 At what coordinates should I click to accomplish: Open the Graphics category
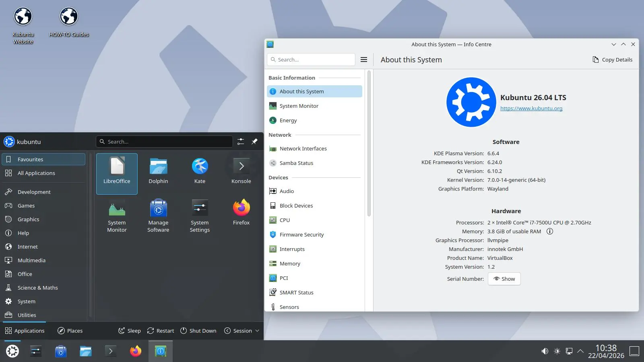click(x=43, y=219)
